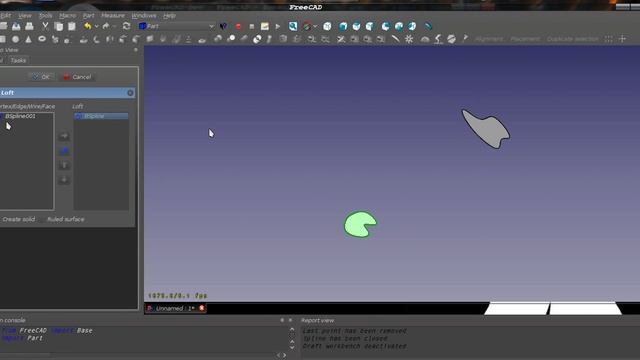This screenshot has height=360, width=640.
Task: Set front view
Action: point(343,26)
